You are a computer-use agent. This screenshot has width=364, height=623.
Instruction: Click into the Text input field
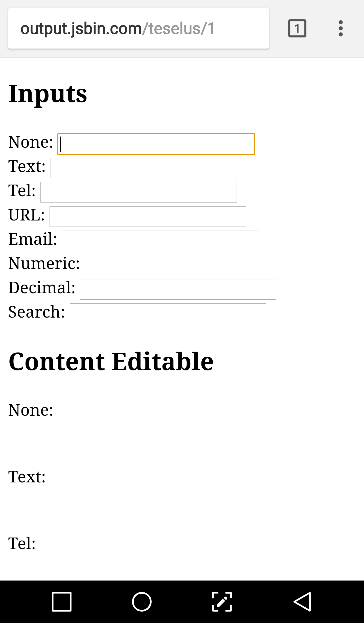[x=149, y=168]
